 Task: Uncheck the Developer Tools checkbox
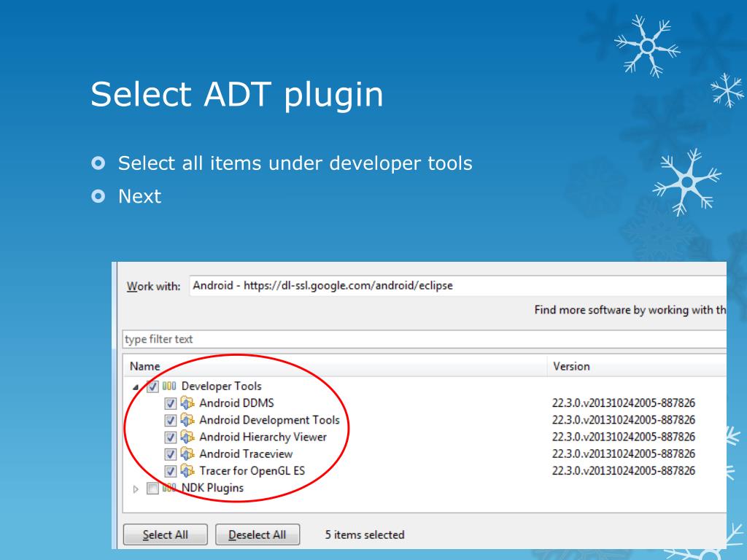coord(152,386)
